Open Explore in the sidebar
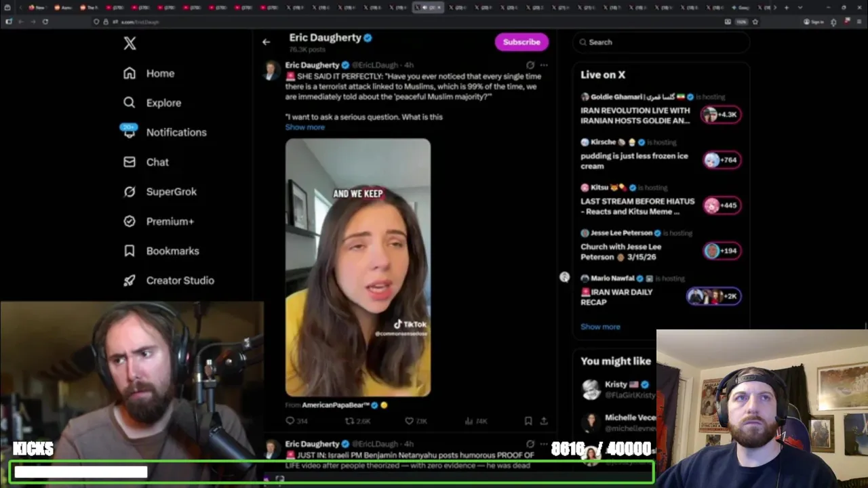This screenshot has height=488, width=868. coord(152,103)
